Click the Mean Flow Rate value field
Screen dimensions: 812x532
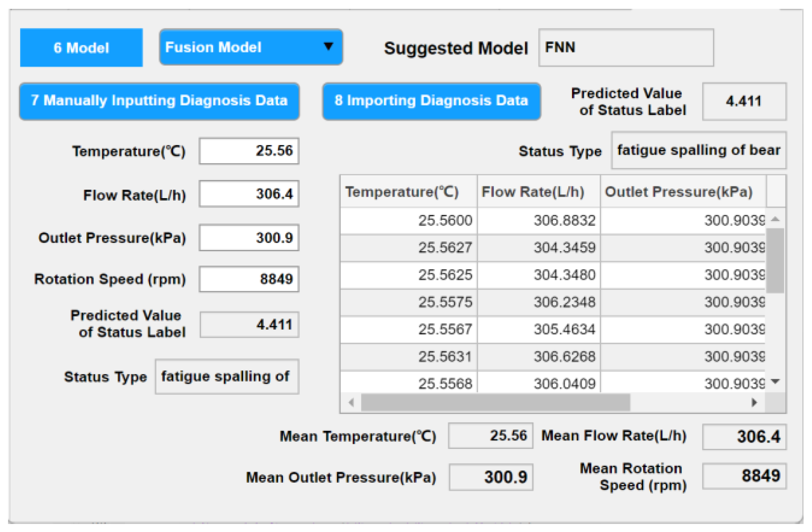744,437
